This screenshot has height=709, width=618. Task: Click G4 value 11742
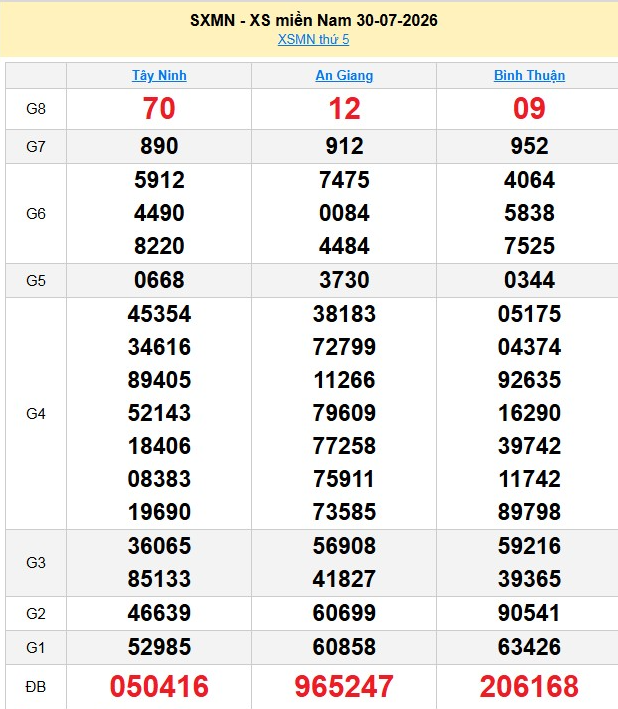click(529, 479)
